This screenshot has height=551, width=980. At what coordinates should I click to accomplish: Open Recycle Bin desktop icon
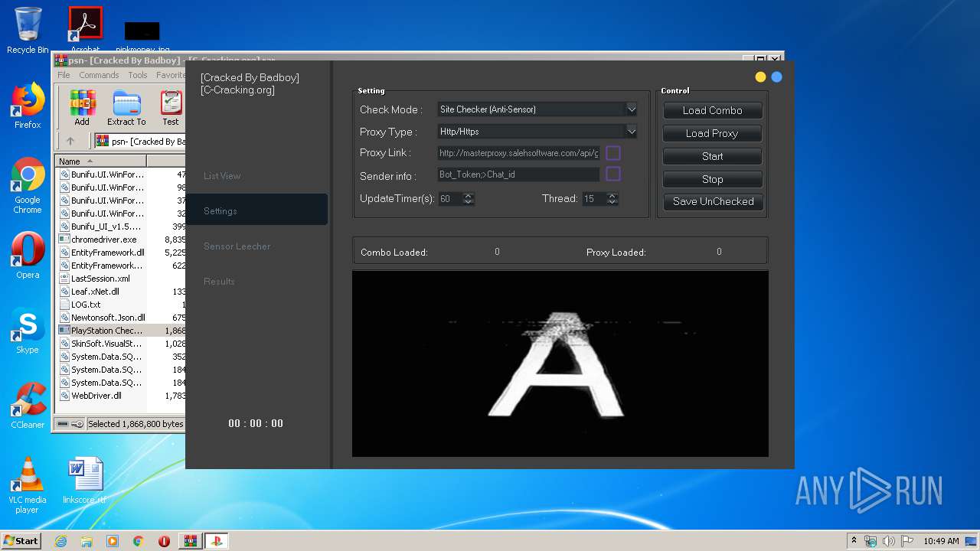[x=28, y=31]
